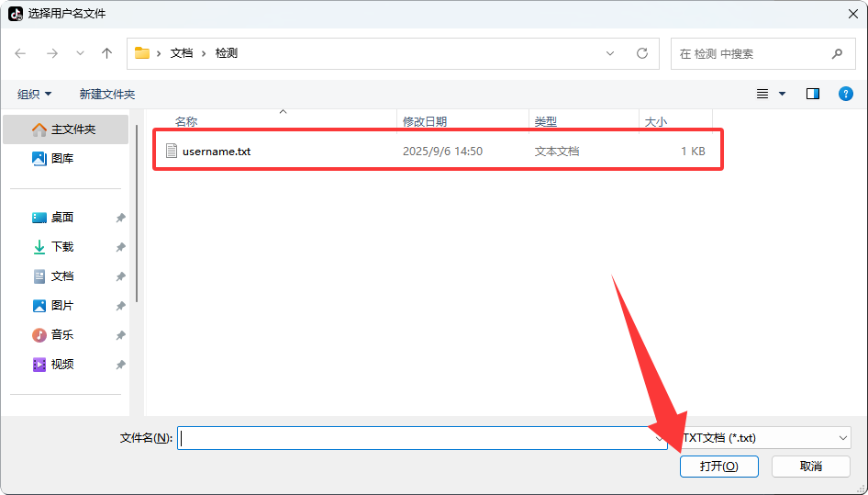Open the 组织 menu
Screen dimensions: 868x495
pos(35,94)
